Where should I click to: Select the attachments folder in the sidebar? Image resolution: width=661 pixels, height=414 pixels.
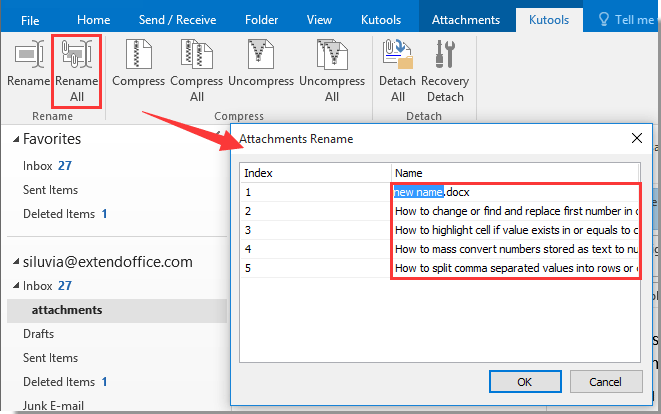[x=67, y=310]
